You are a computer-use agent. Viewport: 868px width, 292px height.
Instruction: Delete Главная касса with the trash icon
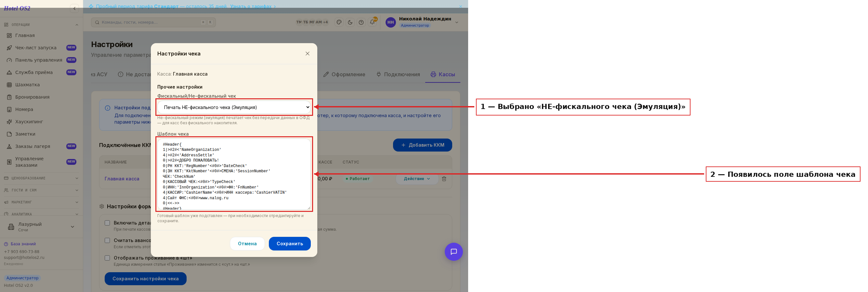click(x=444, y=179)
